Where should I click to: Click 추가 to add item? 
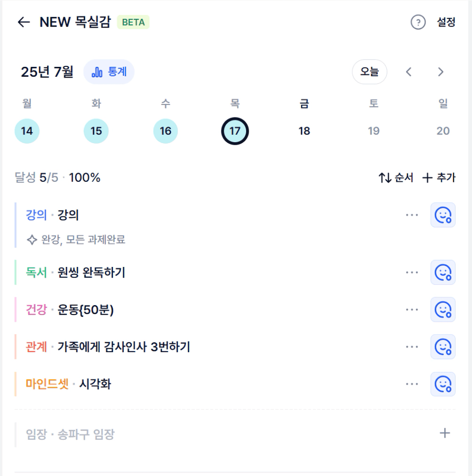(x=439, y=178)
